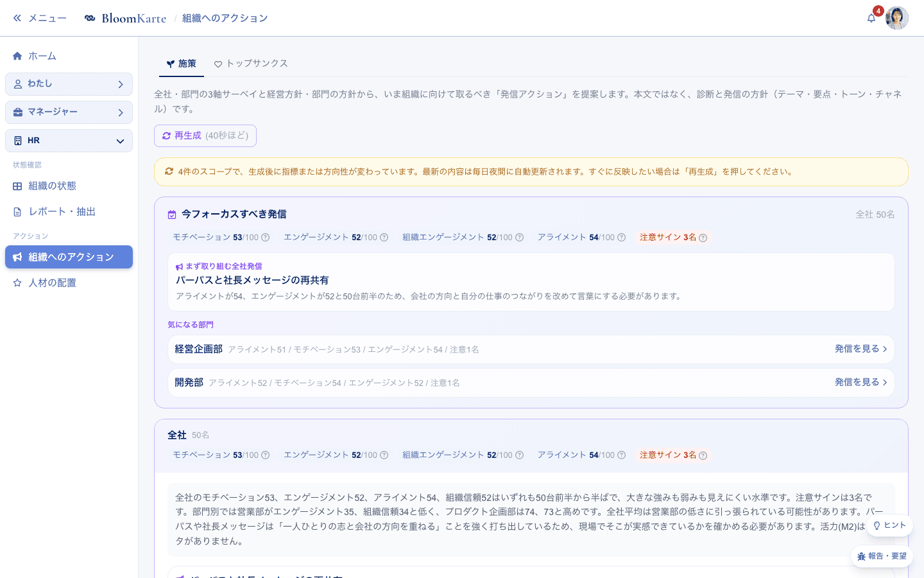
Task: Click the help icon beside 全社 section アライメント 54
Action: [621, 455]
